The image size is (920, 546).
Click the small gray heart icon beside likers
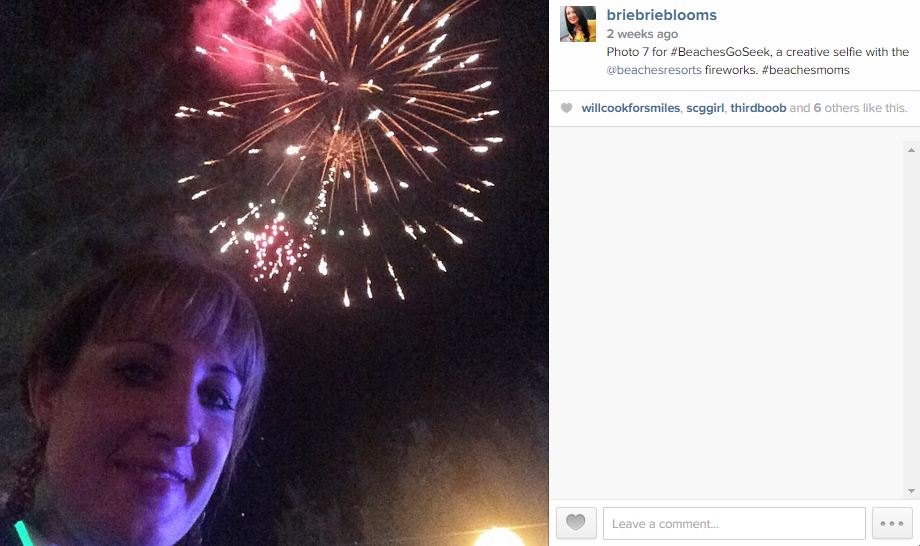[566, 108]
